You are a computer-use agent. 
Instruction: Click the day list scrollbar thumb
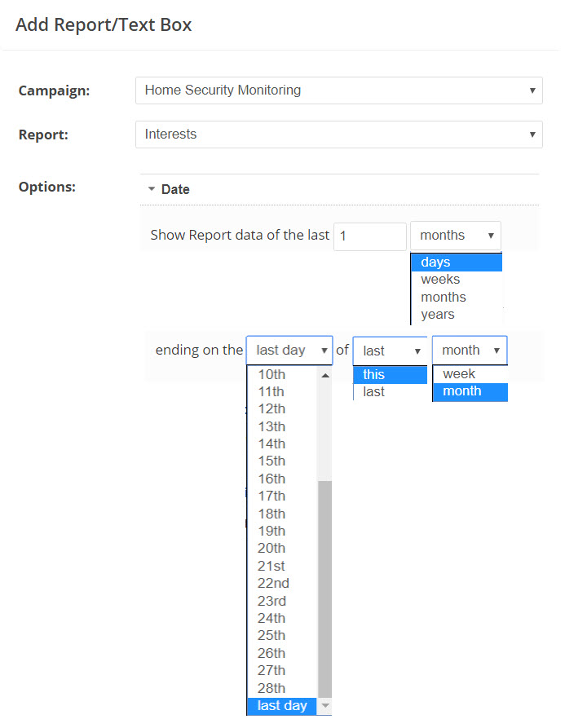(324, 587)
